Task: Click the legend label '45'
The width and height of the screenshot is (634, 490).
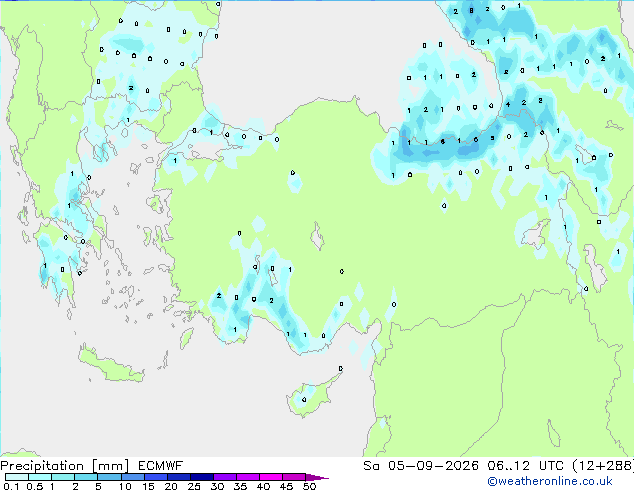Action: 286,486
